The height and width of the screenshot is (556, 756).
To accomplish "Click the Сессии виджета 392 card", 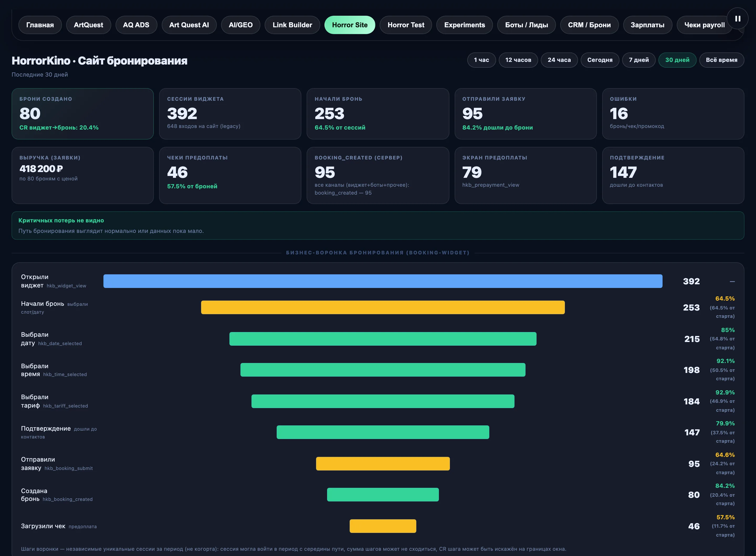I will pos(230,114).
